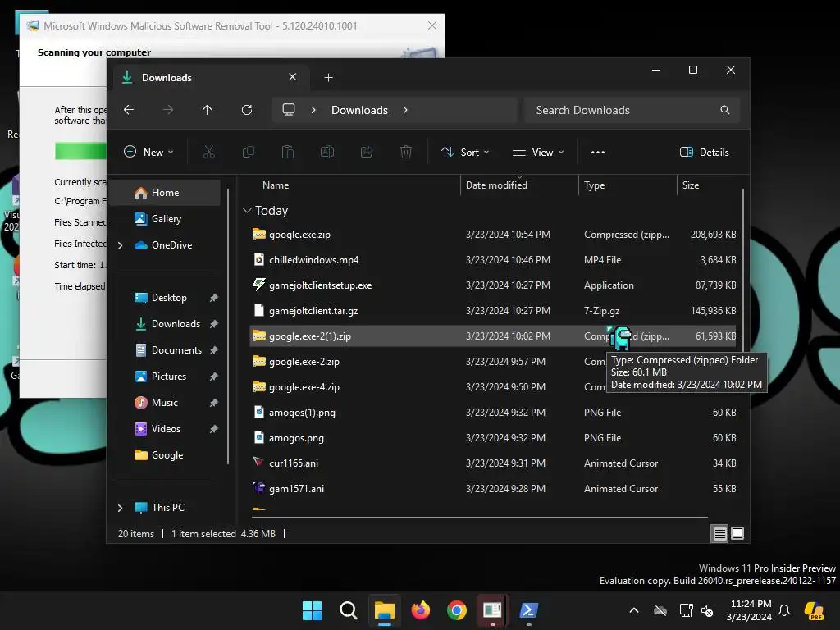Click File Explorer icon on taskbar
Image resolution: width=840 pixels, height=630 pixels.
pos(384,610)
